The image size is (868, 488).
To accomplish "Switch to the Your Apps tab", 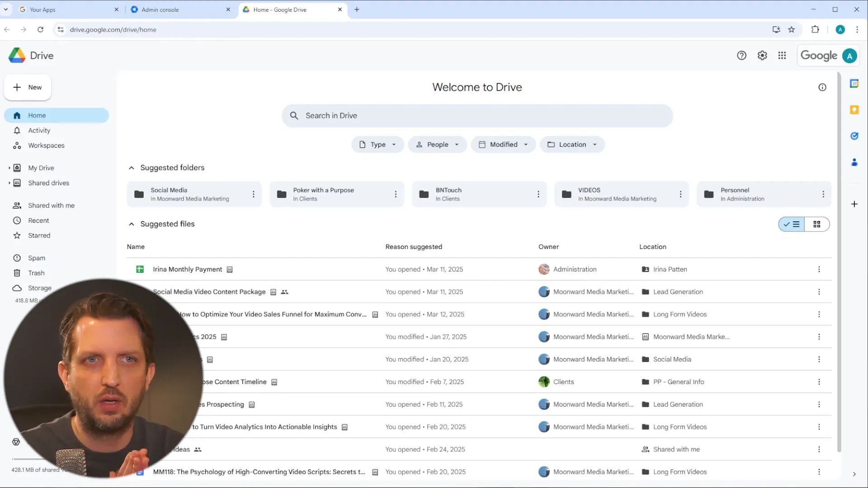I will [x=68, y=9].
